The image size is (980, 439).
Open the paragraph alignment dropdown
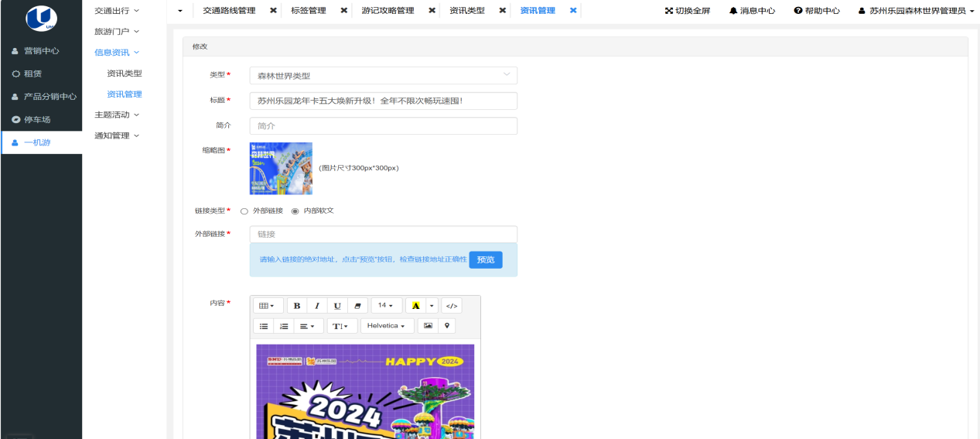pyautogui.click(x=309, y=326)
